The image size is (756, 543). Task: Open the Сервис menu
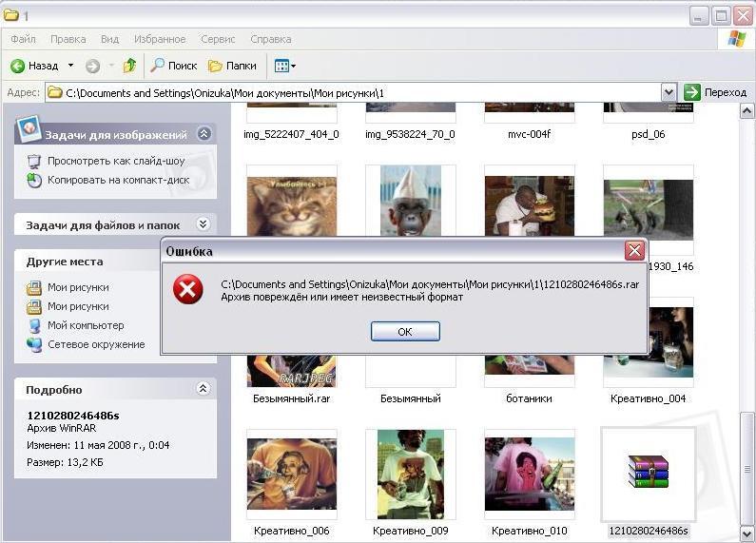pos(218,39)
